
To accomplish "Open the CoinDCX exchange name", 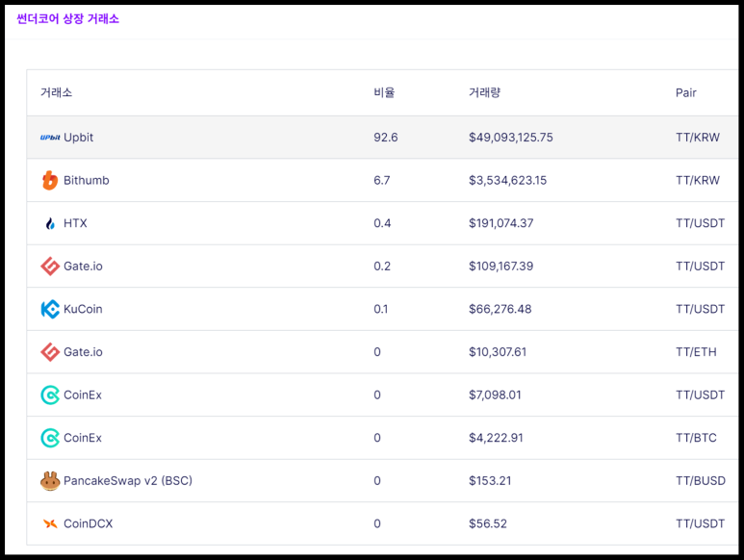I will (x=89, y=523).
